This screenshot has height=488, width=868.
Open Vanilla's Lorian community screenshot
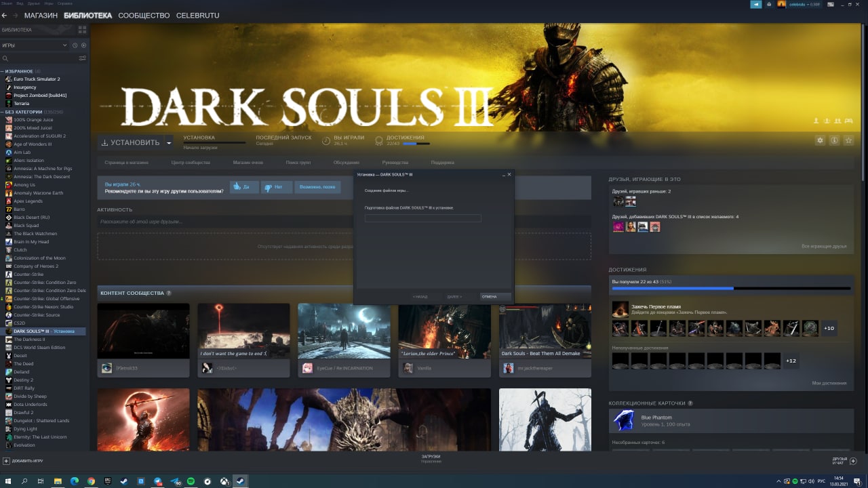(x=444, y=331)
